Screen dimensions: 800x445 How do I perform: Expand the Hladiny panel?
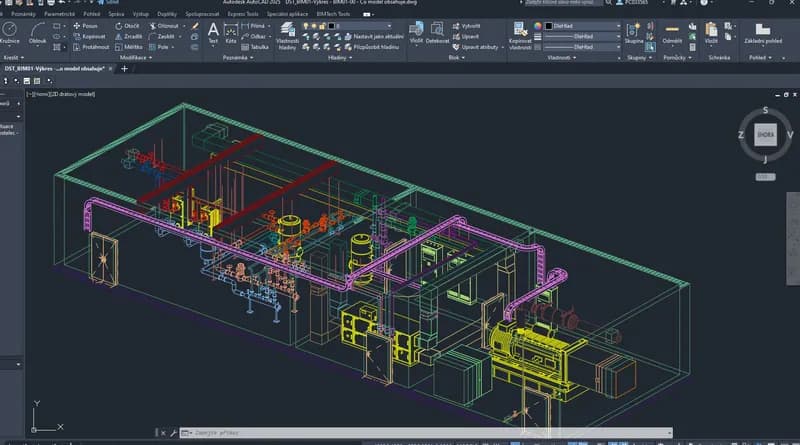click(340, 58)
